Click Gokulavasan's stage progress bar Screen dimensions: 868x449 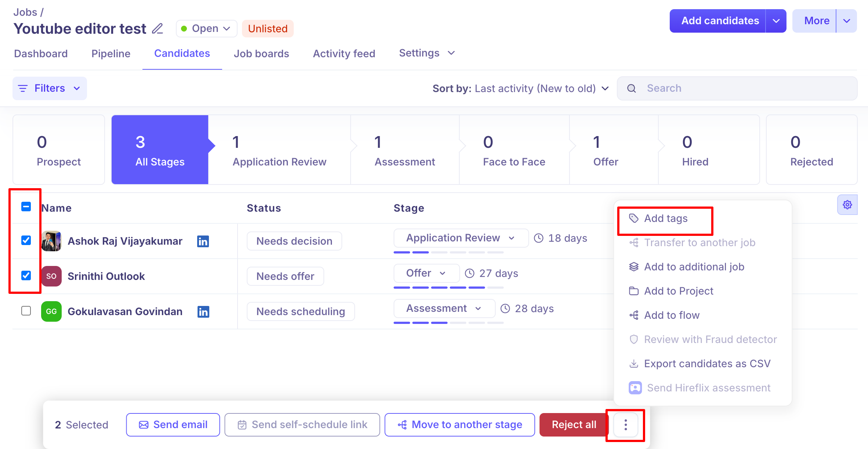pos(448,323)
